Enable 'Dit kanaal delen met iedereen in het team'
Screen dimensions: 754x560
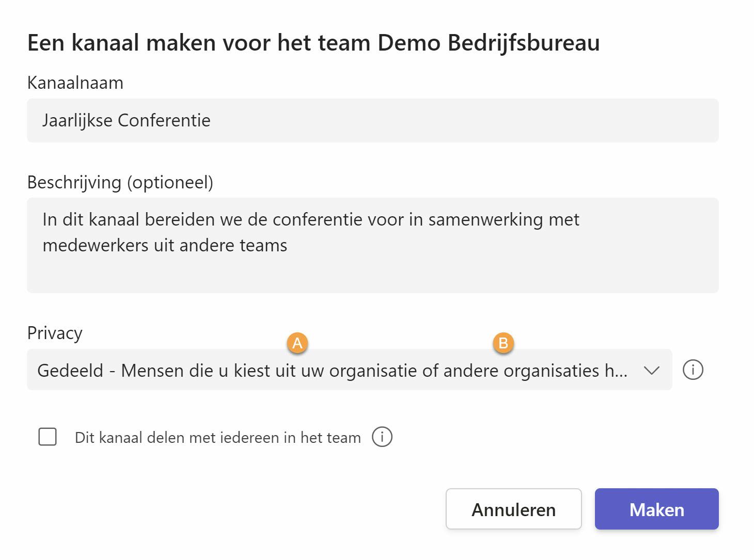click(x=47, y=437)
